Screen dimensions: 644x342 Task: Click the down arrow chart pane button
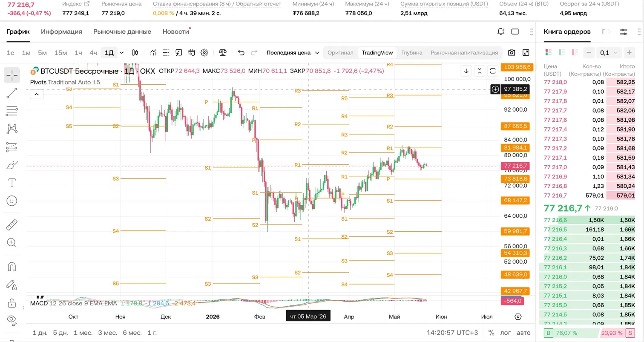(466, 71)
